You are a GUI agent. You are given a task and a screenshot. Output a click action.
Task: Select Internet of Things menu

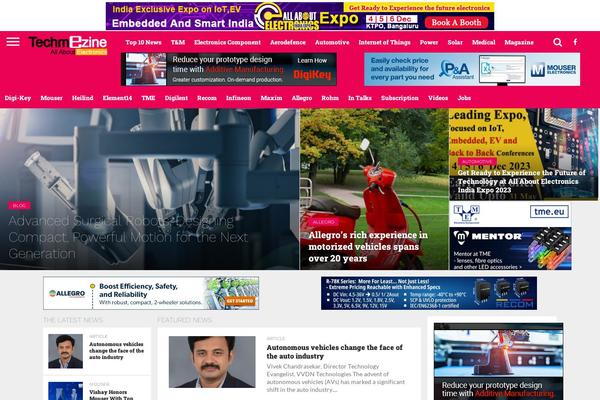384,42
